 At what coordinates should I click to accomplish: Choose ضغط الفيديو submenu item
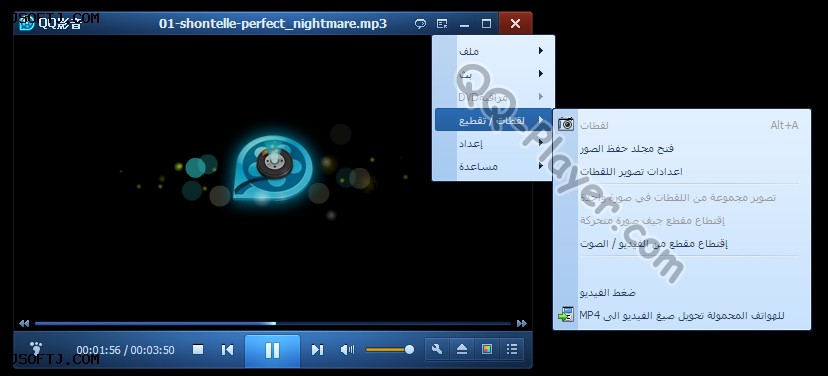[681, 293]
